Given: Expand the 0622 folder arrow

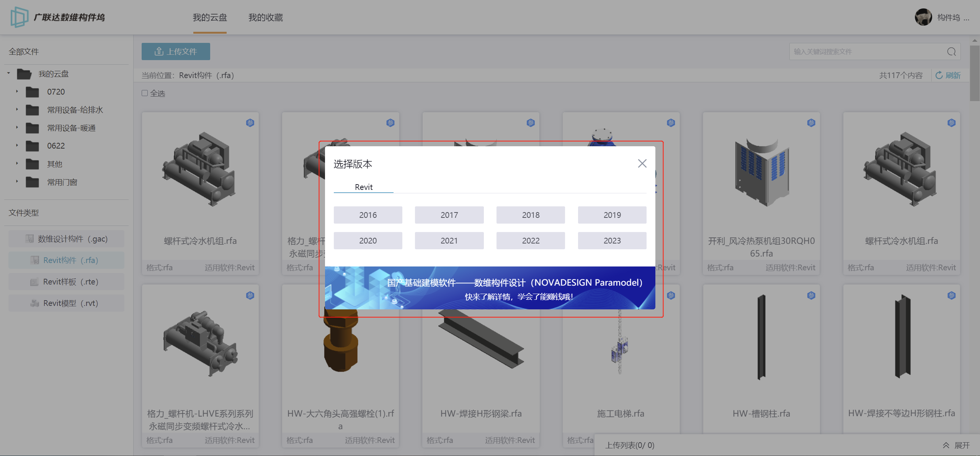Looking at the screenshot, I should click(x=17, y=145).
